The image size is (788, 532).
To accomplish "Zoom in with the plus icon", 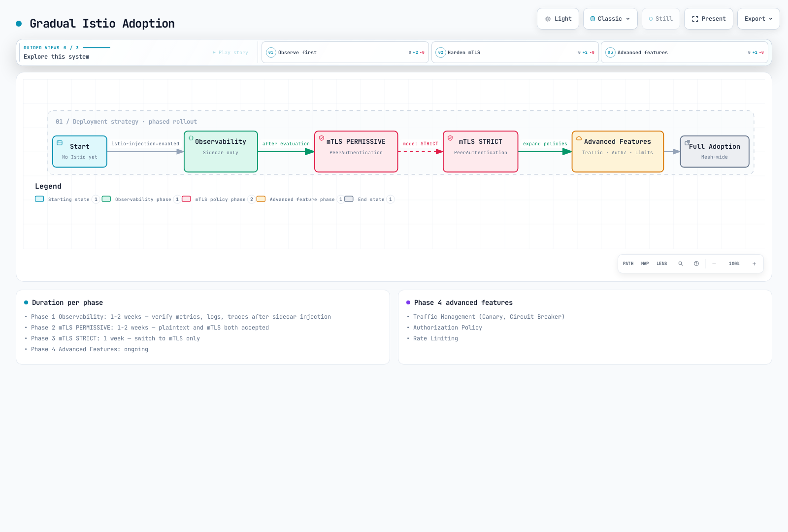I will (x=754, y=264).
